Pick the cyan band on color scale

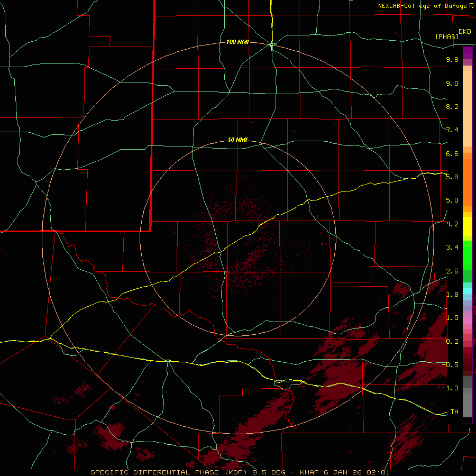[x=467, y=291]
